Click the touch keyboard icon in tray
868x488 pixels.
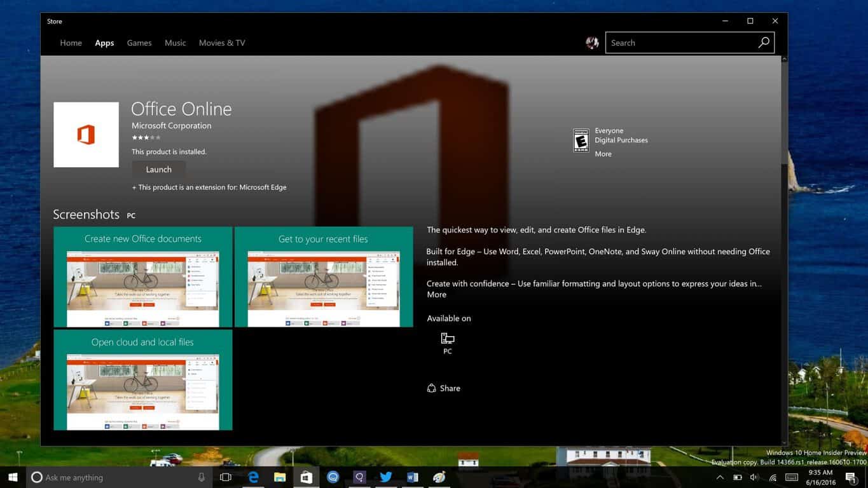(x=792, y=477)
